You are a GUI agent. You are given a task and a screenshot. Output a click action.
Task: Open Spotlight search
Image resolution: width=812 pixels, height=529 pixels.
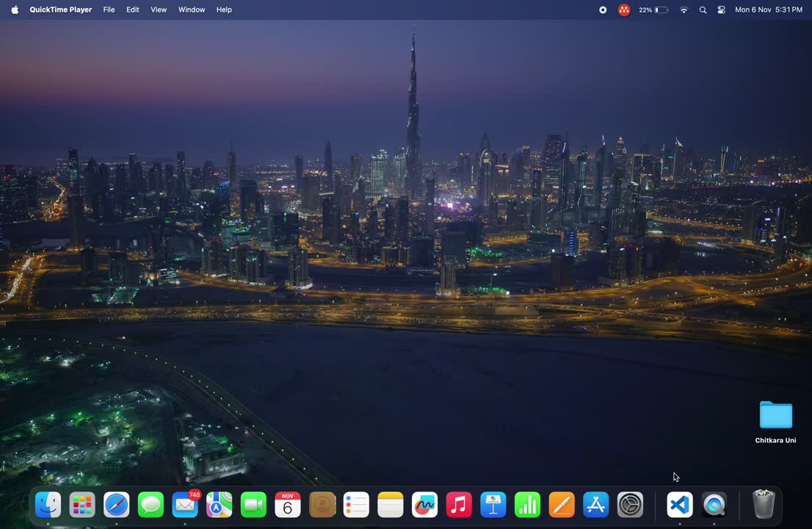click(x=703, y=10)
